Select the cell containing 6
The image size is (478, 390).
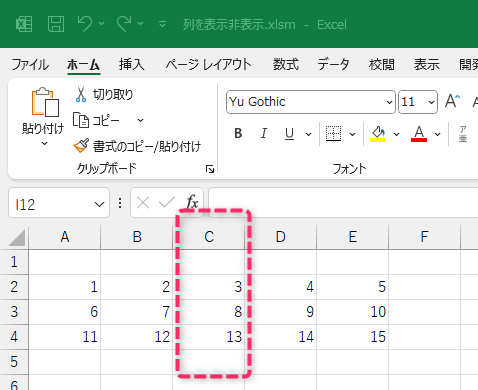(65, 312)
